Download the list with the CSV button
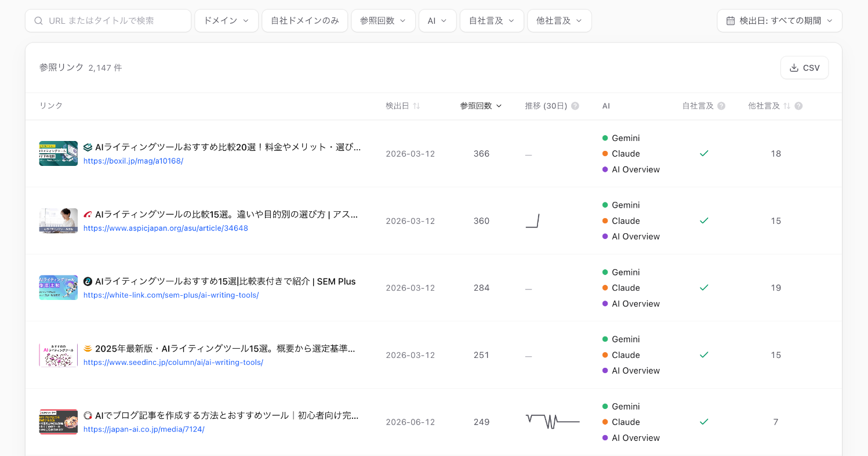This screenshot has width=868, height=456. point(804,68)
